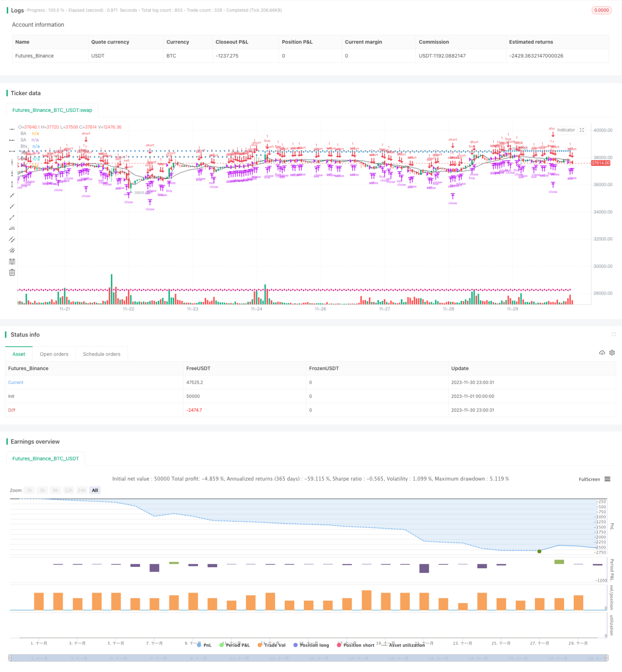The width and height of the screenshot is (622, 672).
Task: Click the Estimated returns column header
Action: pos(531,42)
